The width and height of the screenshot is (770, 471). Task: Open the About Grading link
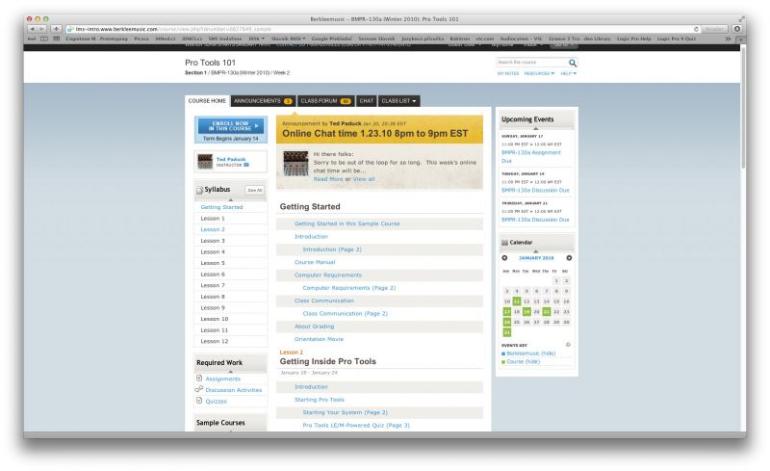click(x=314, y=326)
